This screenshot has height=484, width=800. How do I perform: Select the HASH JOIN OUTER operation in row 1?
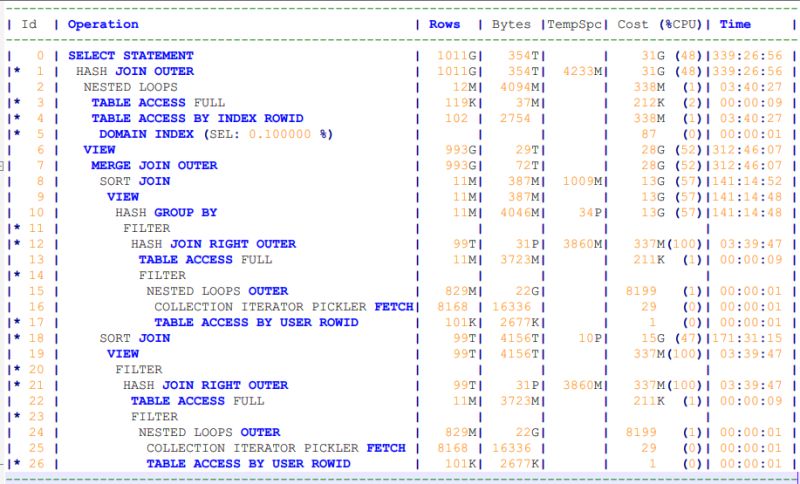(x=135, y=71)
